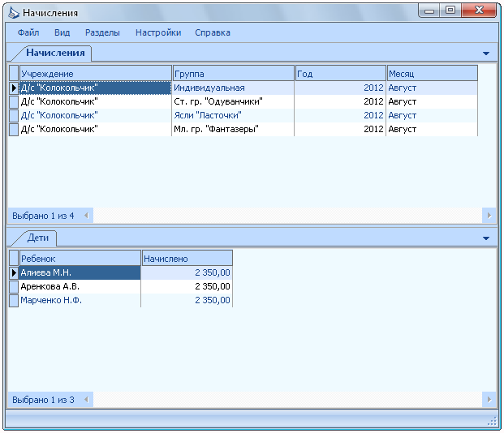Click the application icon in title bar
Viewport: 504px width, 433px height.
click(x=14, y=13)
